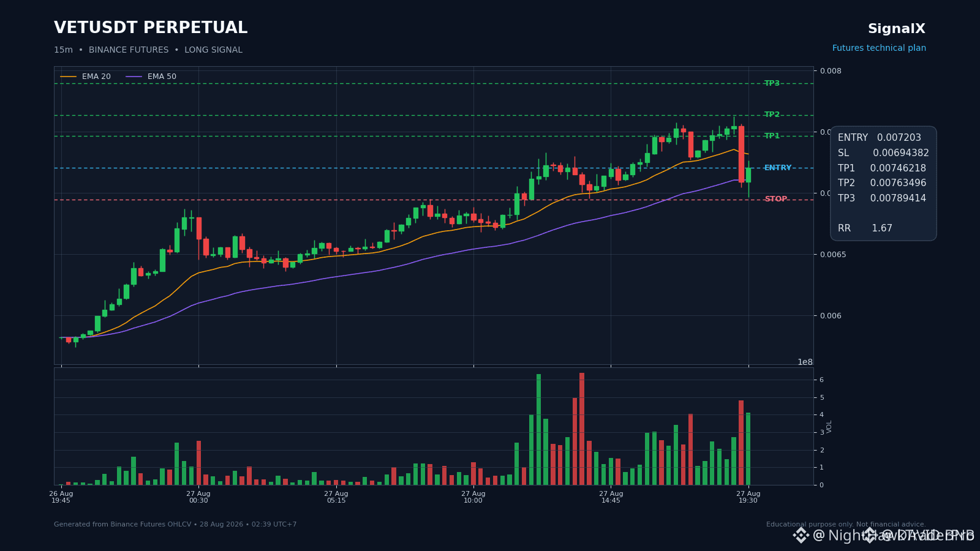This screenshot has height=551, width=980.
Task: Click the TP3 value 0.00789414
Action: click(898, 198)
